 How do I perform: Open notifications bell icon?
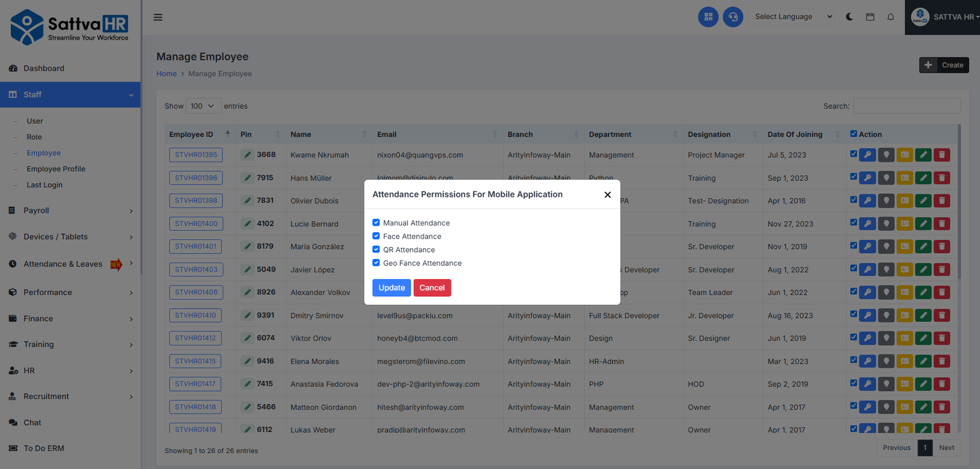[891, 17]
